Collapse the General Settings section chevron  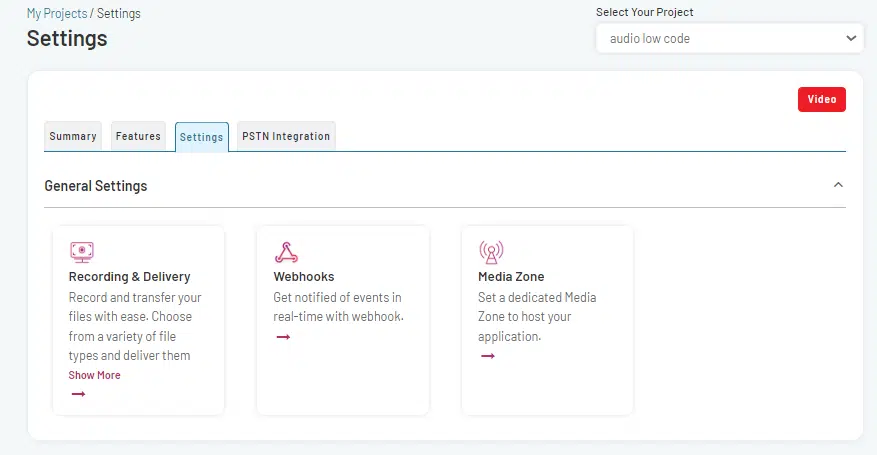point(838,185)
